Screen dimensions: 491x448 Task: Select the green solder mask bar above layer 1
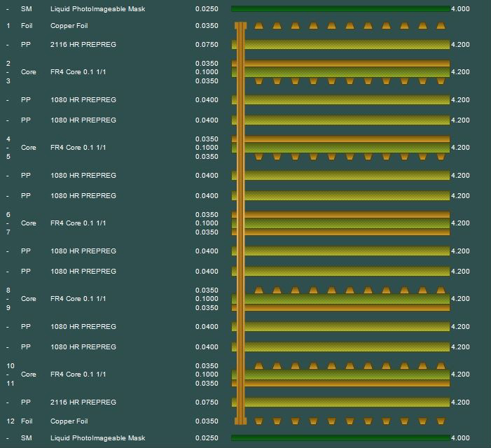click(340, 9)
